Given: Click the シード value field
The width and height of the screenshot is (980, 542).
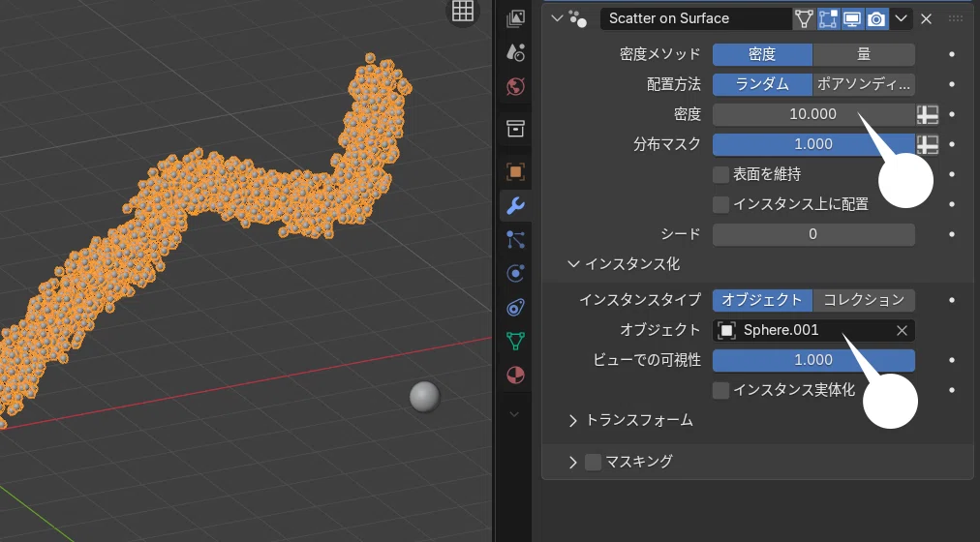Looking at the screenshot, I should coord(813,235).
